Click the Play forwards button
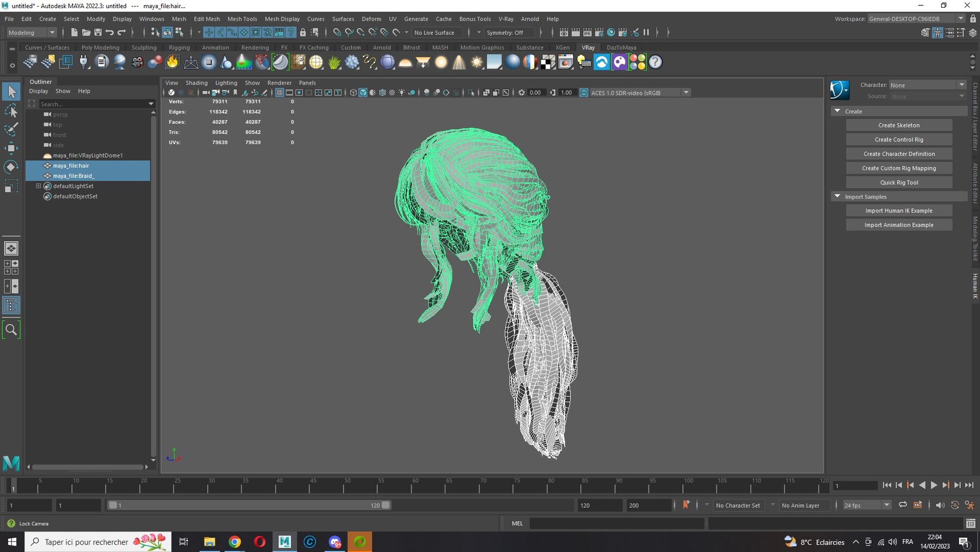980x552 pixels. coord(934,485)
